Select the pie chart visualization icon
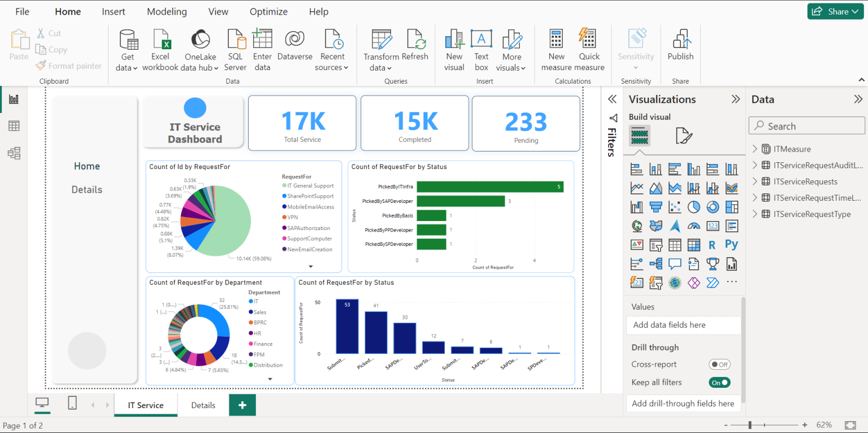Screen dimensions: 868x433 pos(694,207)
